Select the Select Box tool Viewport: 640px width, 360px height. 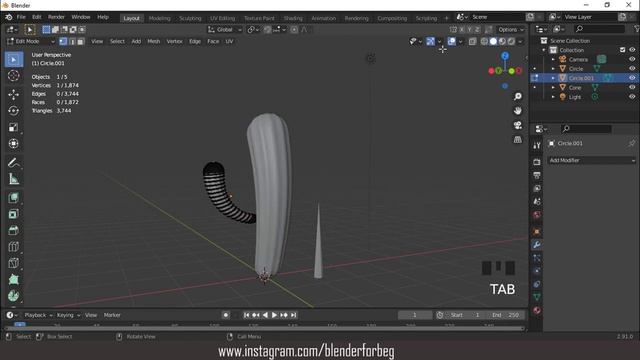(13, 60)
